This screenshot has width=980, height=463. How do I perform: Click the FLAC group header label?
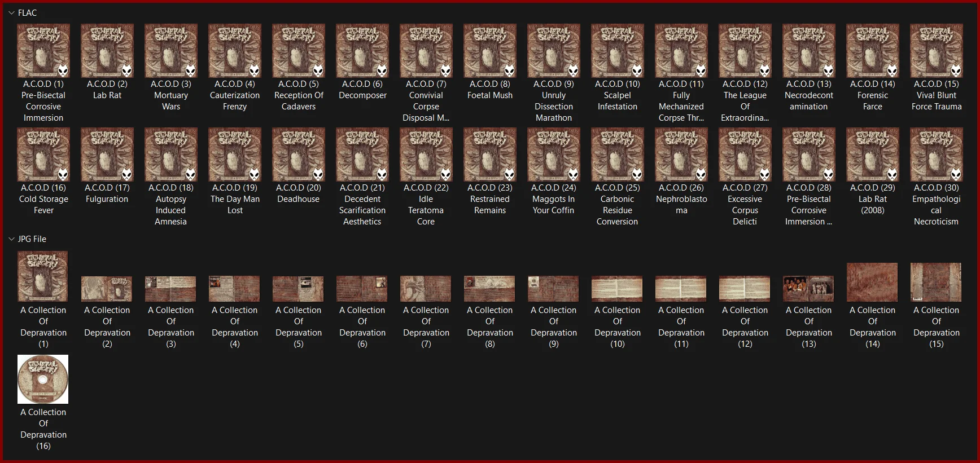pyautogui.click(x=27, y=12)
